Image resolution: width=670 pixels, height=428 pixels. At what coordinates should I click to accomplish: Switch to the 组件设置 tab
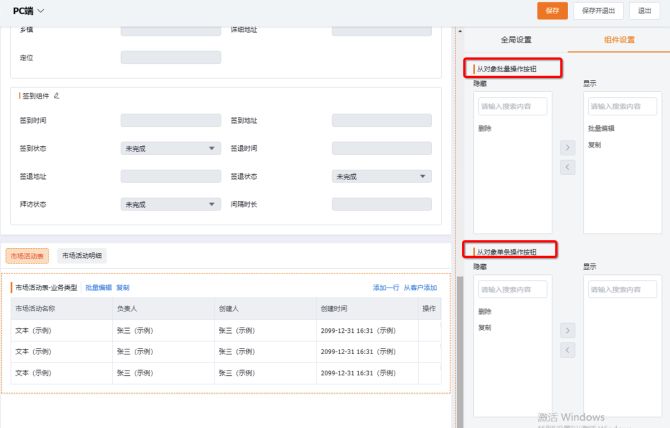(x=617, y=40)
